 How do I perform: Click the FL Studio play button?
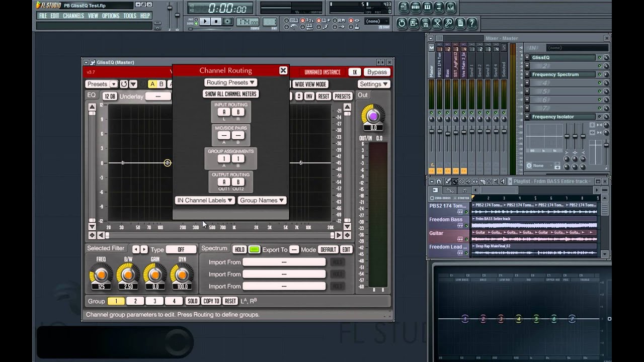(205, 22)
